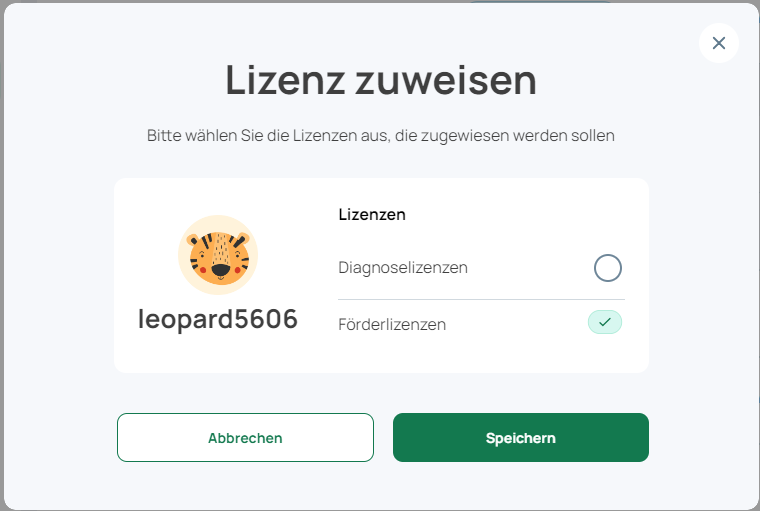Close the Lizenz zuweisen dialog with X
This screenshot has height=511, width=760.
718,43
